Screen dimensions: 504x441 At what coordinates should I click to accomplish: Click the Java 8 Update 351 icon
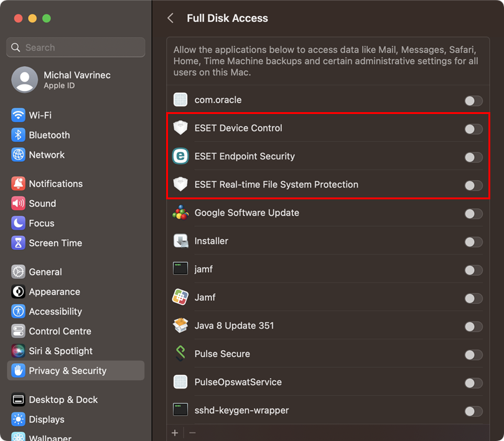pyautogui.click(x=180, y=326)
